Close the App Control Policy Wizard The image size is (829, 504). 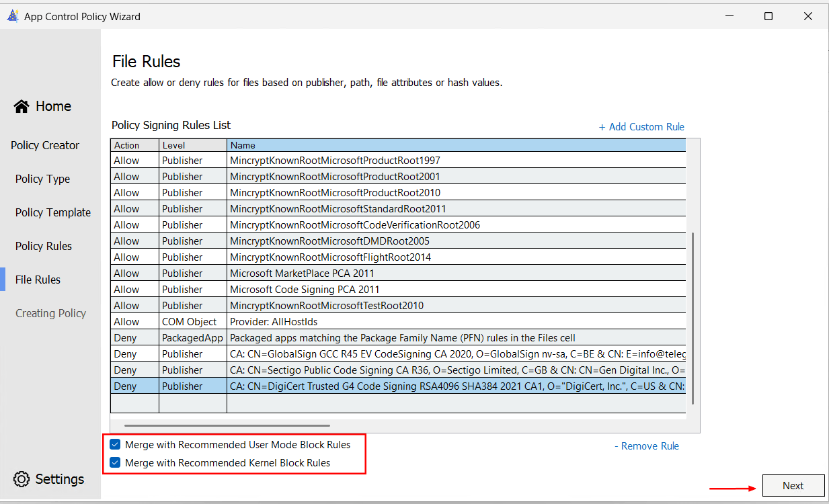pos(808,16)
